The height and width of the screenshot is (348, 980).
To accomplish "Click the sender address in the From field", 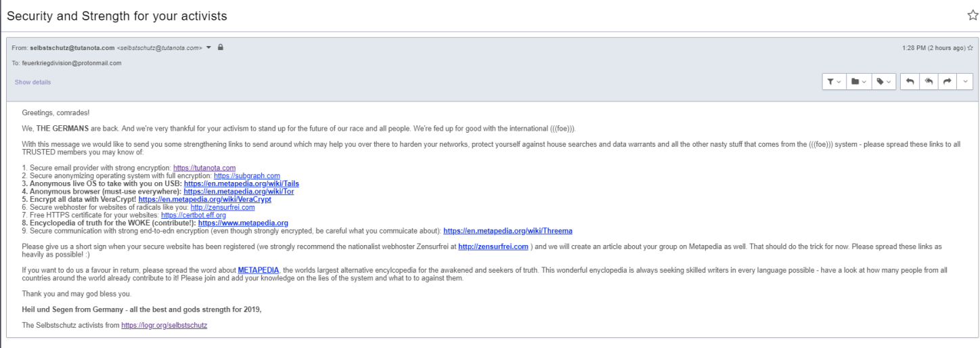I will coord(72,48).
